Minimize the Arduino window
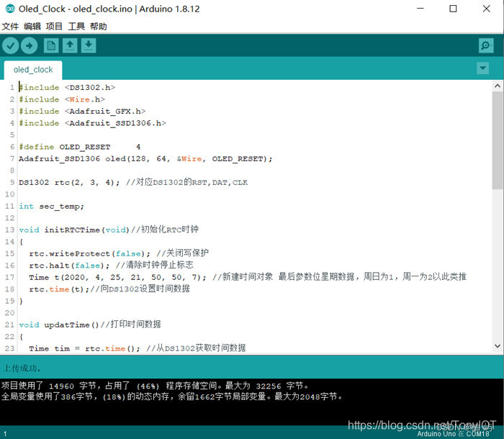The image size is (504, 439). pos(420,9)
